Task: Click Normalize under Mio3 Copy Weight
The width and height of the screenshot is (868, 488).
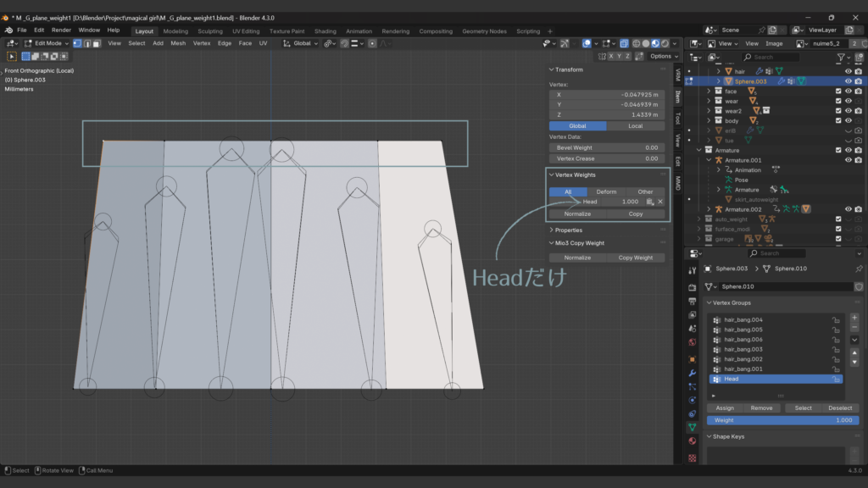Action: pos(577,258)
